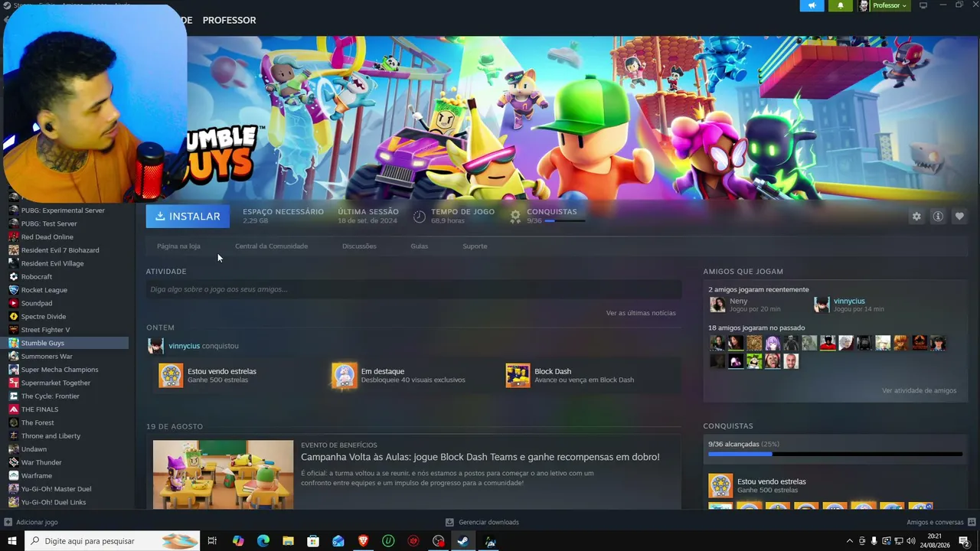Add Stumble Guys to favorites with heart icon
980x551 pixels.
click(x=959, y=217)
